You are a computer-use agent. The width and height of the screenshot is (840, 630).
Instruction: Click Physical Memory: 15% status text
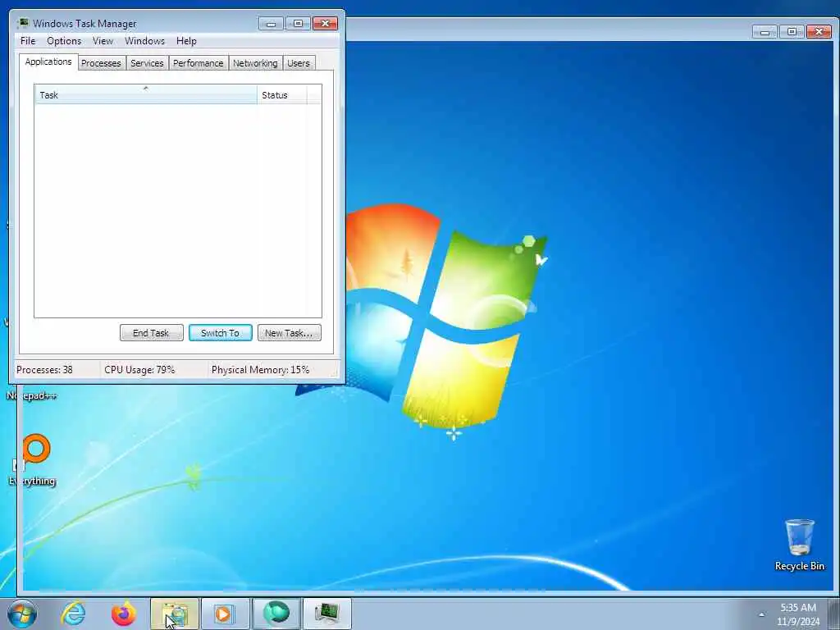[x=260, y=370]
